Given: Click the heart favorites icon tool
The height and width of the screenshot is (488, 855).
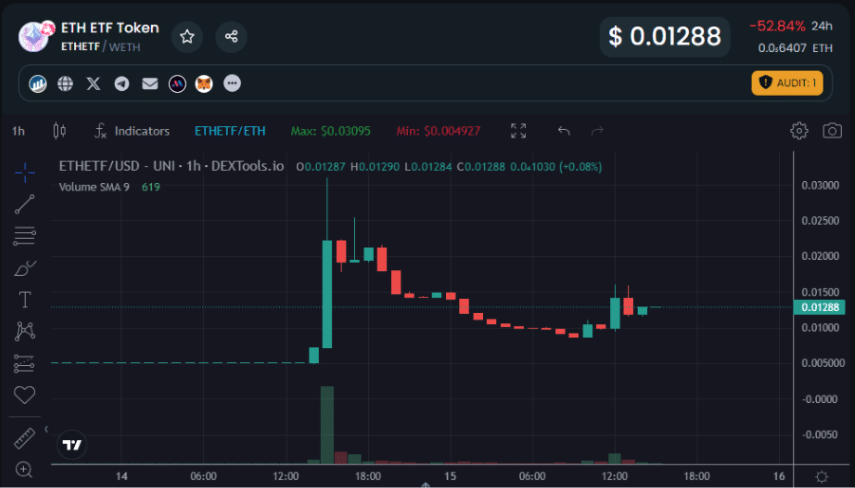Looking at the screenshot, I should pos(25,395).
